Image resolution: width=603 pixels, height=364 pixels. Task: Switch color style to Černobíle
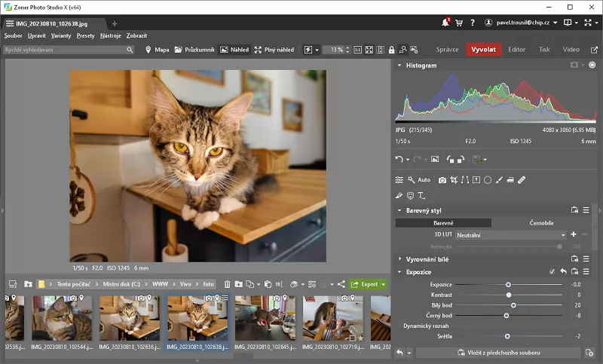[541, 223]
